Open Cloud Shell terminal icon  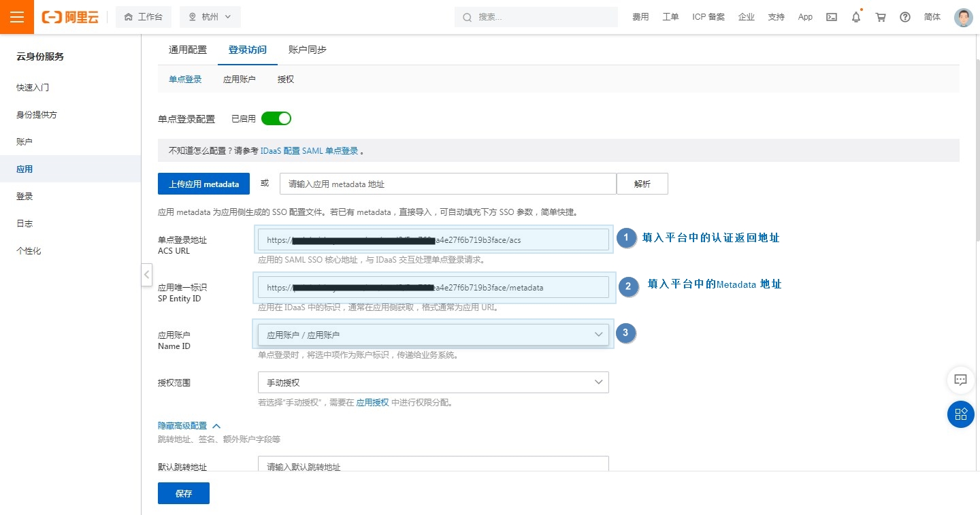[831, 17]
